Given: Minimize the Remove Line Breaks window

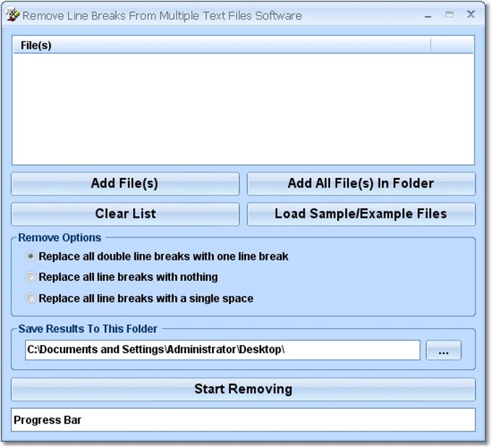Looking at the screenshot, I should pos(428,14).
